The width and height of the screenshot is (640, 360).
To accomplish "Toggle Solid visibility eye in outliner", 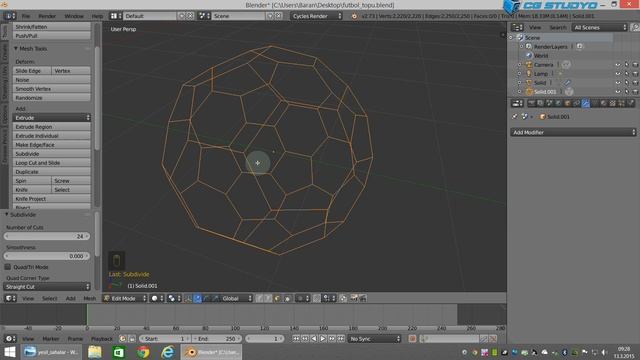I will tap(618, 83).
